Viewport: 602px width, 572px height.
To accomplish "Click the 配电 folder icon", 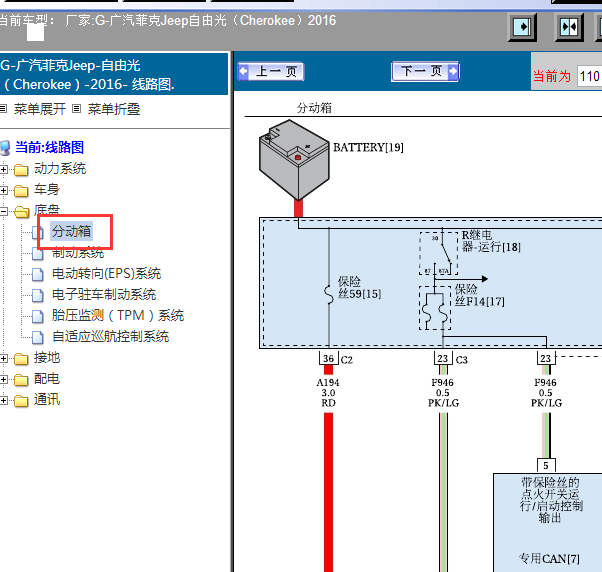I will coord(21,380).
